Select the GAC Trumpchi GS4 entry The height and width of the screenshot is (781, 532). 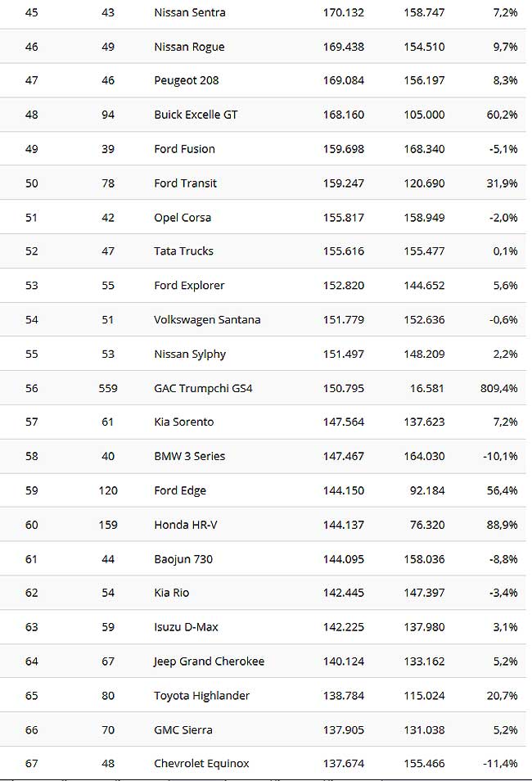pyautogui.click(x=203, y=388)
